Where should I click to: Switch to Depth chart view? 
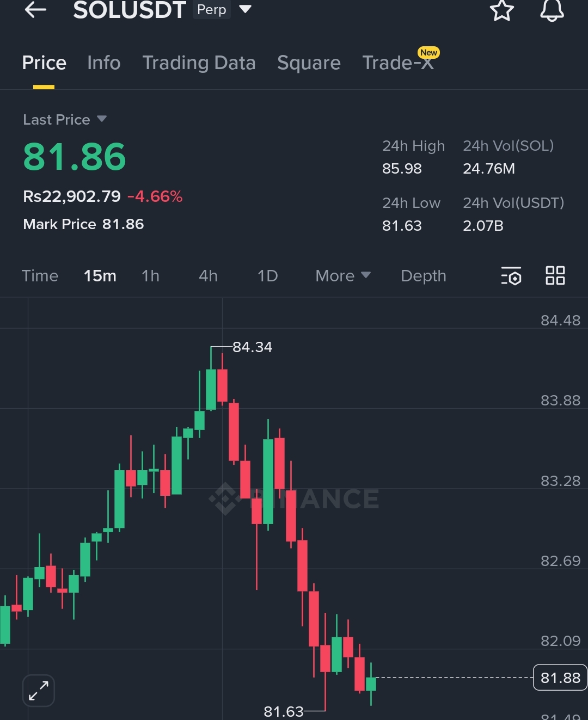pyautogui.click(x=424, y=276)
